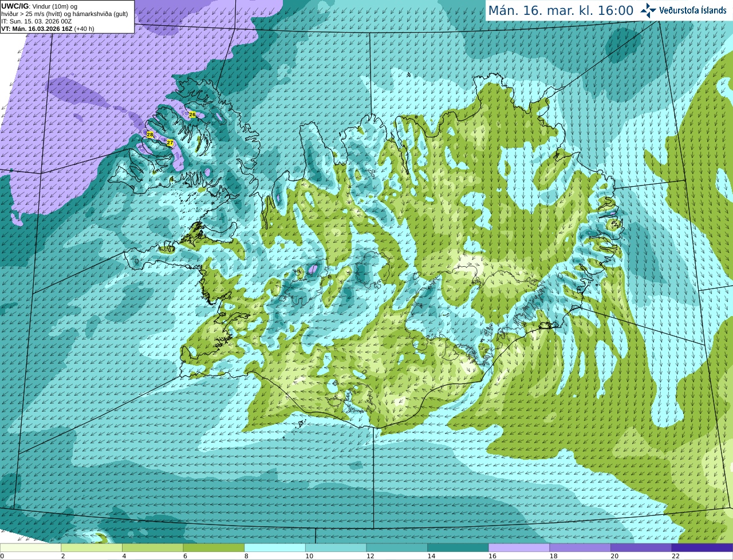This screenshot has height=560, width=733.
Task: Click the legend tick label 4
Action: (124, 556)
